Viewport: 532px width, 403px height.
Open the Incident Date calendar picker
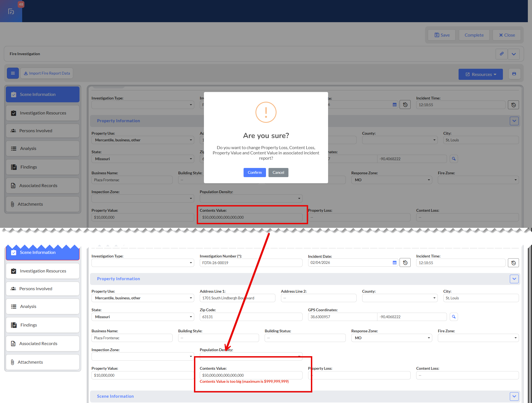point(395,262)
